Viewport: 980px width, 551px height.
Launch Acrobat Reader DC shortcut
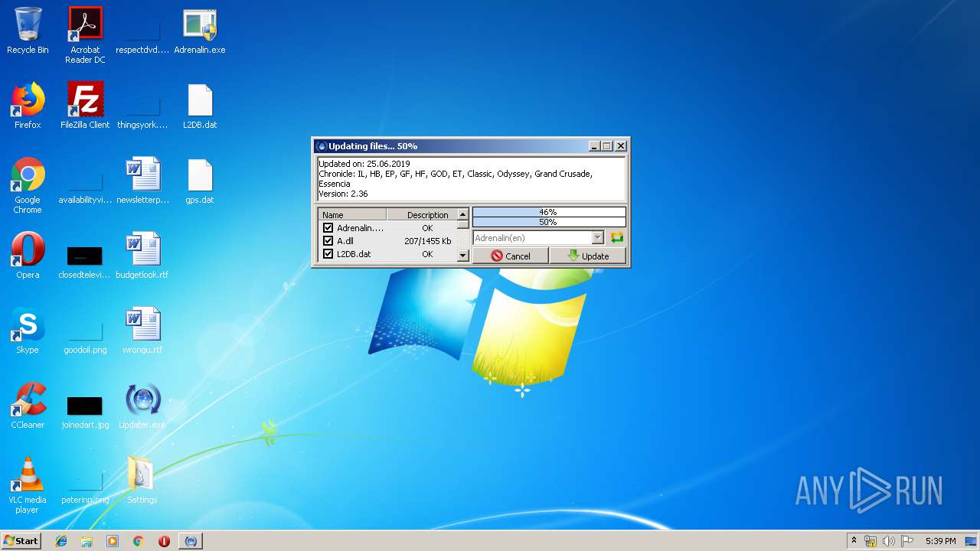[85, 35]
